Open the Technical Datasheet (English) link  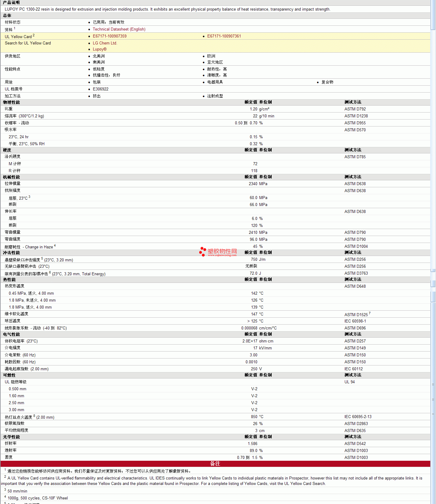coord(119,29)
